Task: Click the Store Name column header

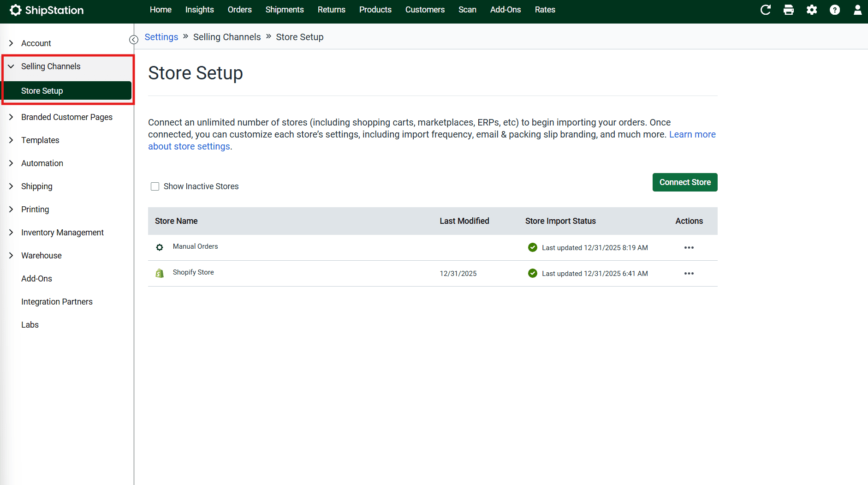Action: click(x=176, y=221)
